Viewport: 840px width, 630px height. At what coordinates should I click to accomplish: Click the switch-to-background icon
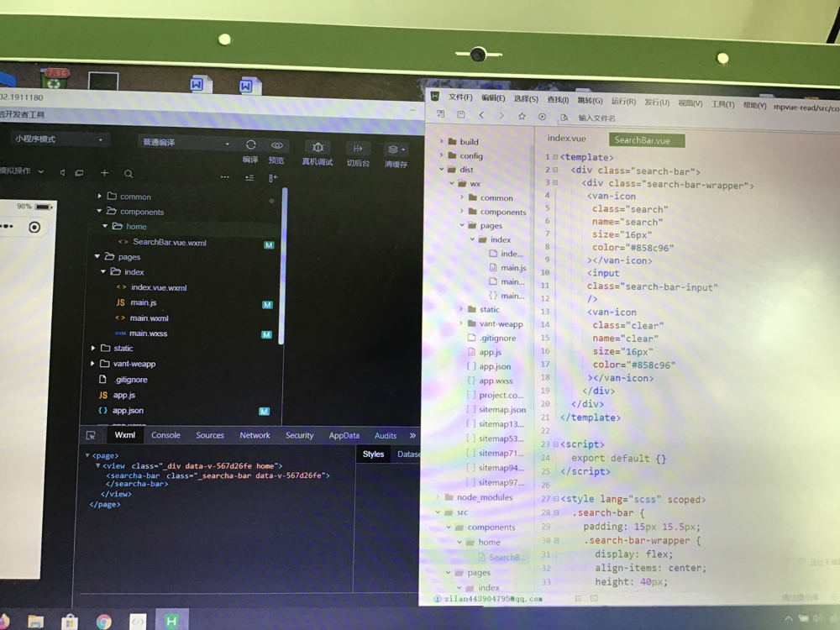coord(358,149)
